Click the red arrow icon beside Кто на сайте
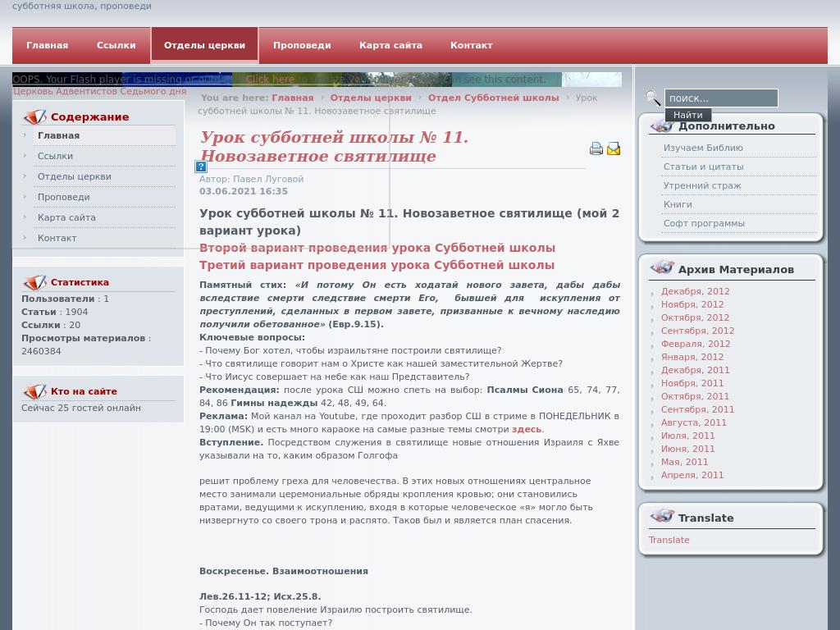The height and width of the screenshot is (630, 840). tap(35, 391)
